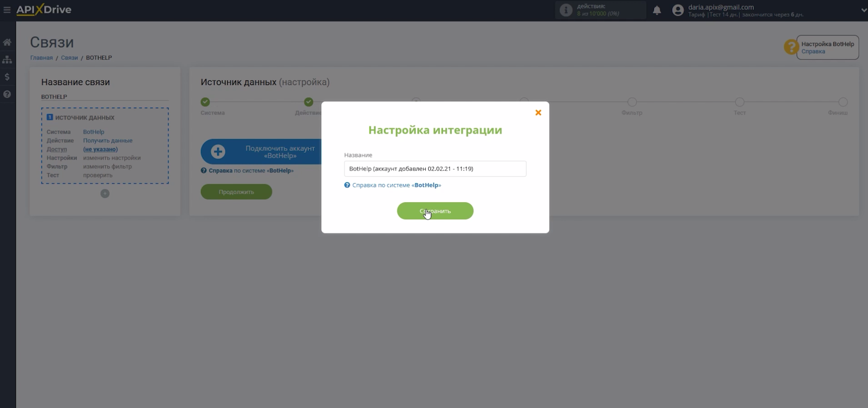868x408 pixels.
Task: Select the Тест step circle
Action: [x=739, y=102]
